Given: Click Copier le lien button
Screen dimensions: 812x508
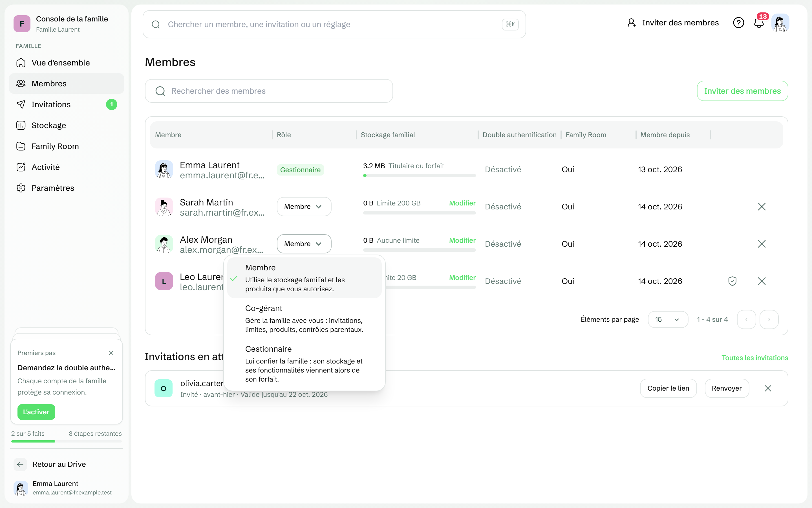Looking at the screenshot, I should tap(668, 388).
